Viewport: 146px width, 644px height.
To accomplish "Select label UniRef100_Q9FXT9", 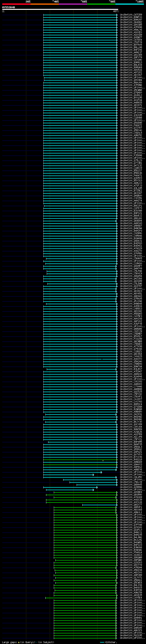I will (131, 57).
